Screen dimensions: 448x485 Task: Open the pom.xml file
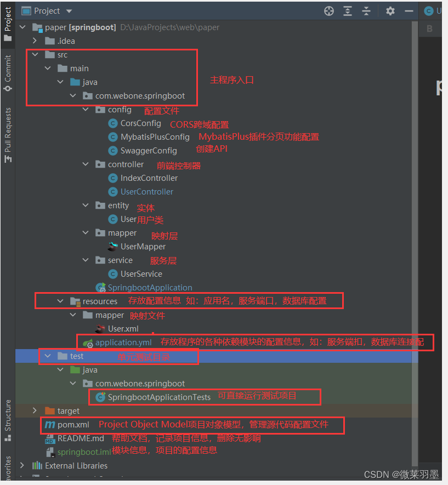coord(73,424)
